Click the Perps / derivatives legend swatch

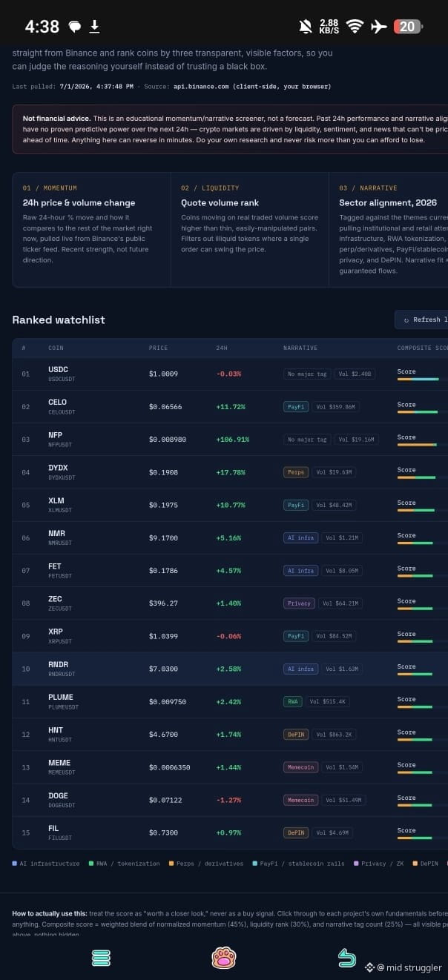[x=171, y=864]
